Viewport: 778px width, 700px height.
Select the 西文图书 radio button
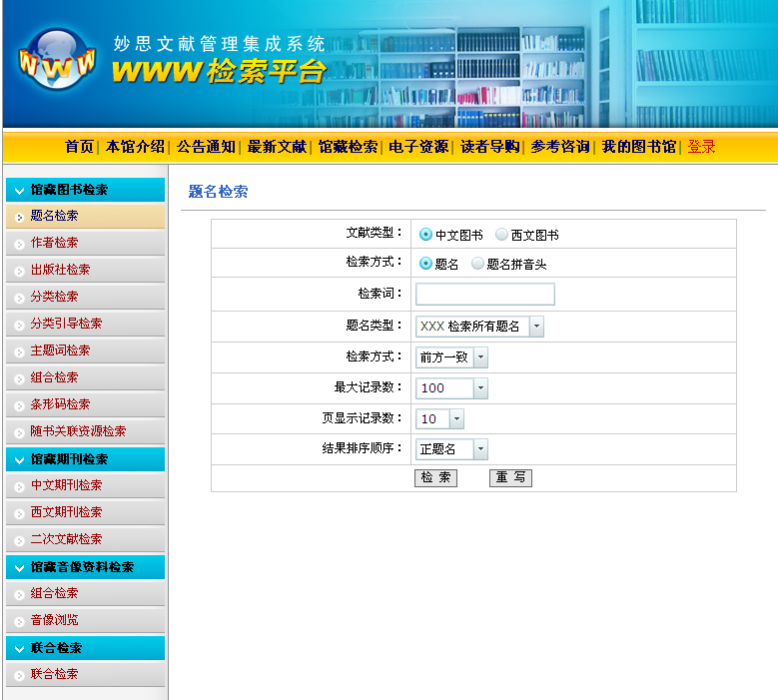tap(501, 235)
